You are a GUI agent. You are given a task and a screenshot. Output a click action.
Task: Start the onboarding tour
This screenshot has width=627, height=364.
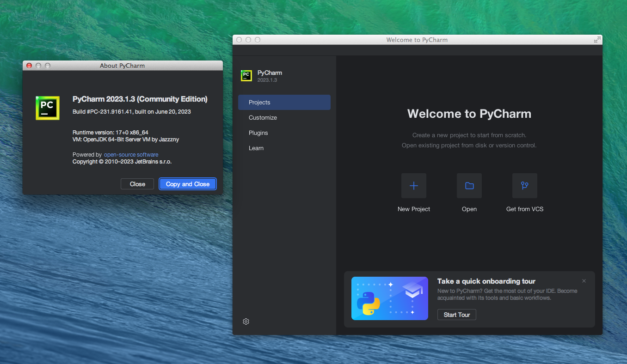(457, 315)
